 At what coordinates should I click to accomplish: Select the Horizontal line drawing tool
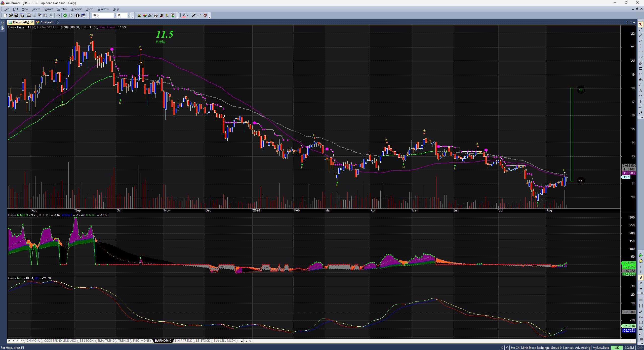(x=640, y=52)
